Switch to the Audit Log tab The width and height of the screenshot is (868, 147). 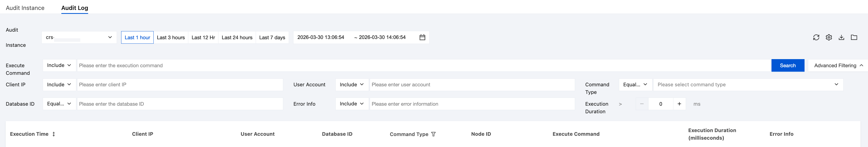74,8
